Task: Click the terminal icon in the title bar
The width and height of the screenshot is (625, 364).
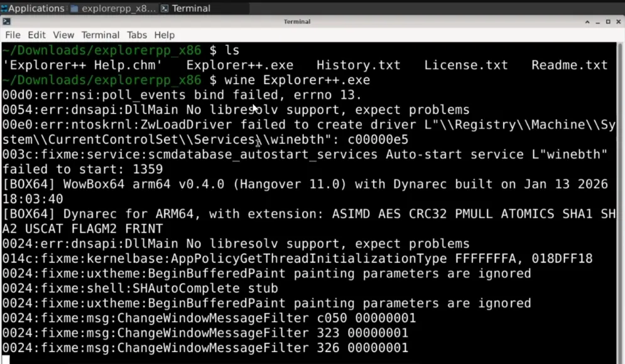Action: [x=6, y=21]
